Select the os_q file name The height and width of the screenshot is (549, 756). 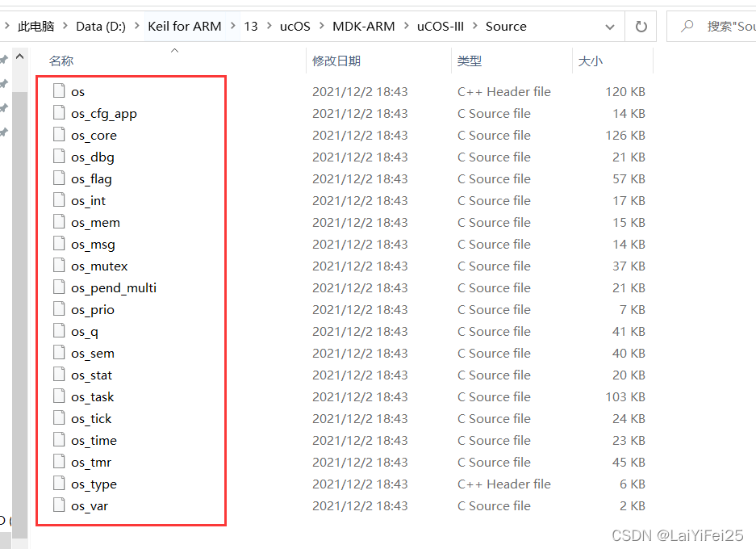click(85, 332)
